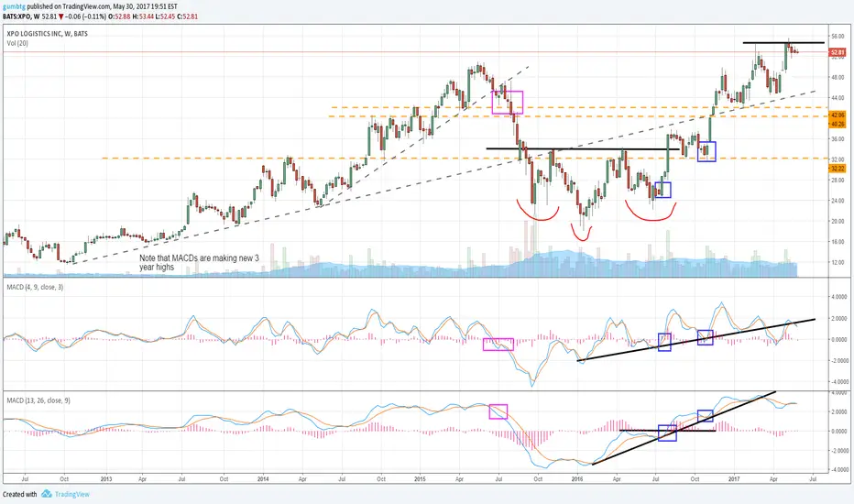Click the 12.00 value on the price axis

(x=838, y=263)
